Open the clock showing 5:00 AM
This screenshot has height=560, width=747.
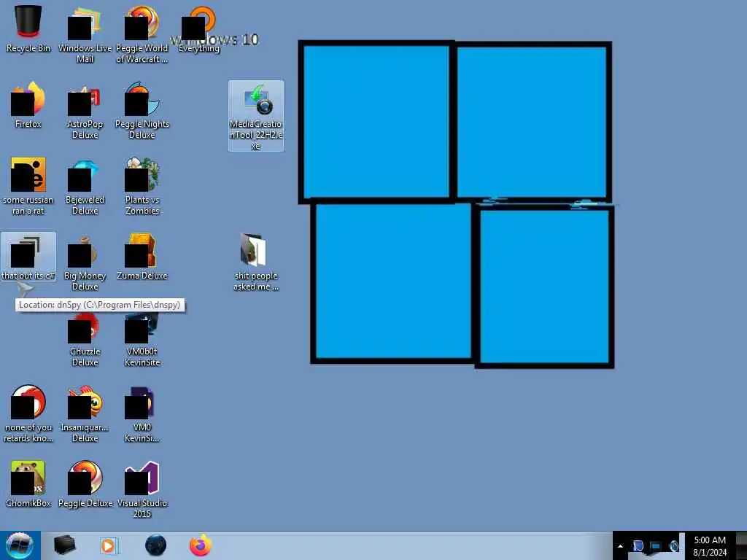click(710, 546)
